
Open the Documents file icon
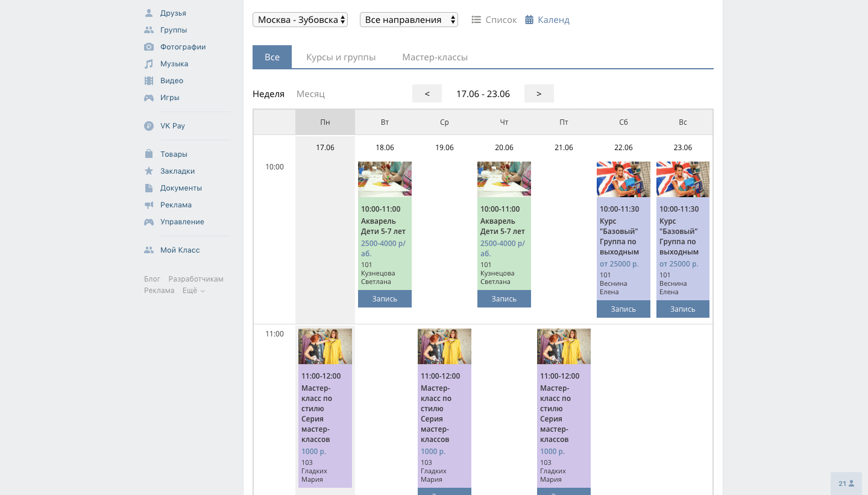(x=149, y=188)
